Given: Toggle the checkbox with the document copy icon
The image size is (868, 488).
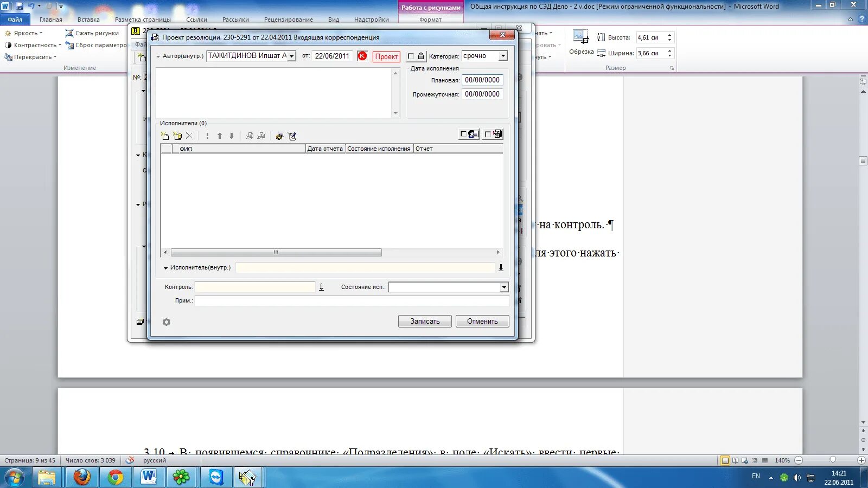Looking at the screenshot, I should (x=488, y=134).
